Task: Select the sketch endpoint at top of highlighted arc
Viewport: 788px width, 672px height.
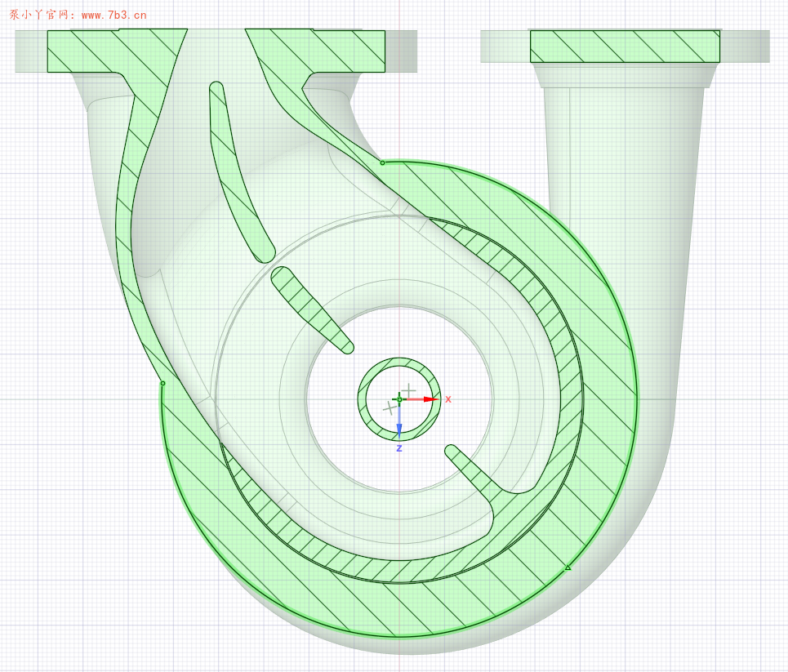Action: [382, 162]
